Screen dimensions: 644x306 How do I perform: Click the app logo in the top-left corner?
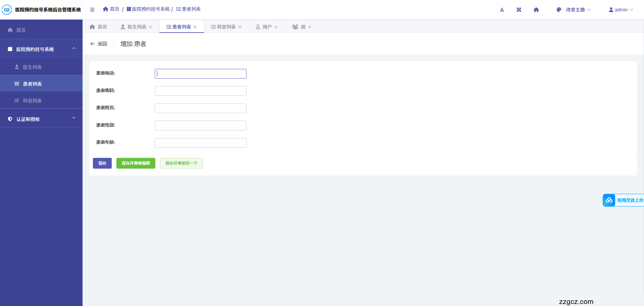(6, 10)
